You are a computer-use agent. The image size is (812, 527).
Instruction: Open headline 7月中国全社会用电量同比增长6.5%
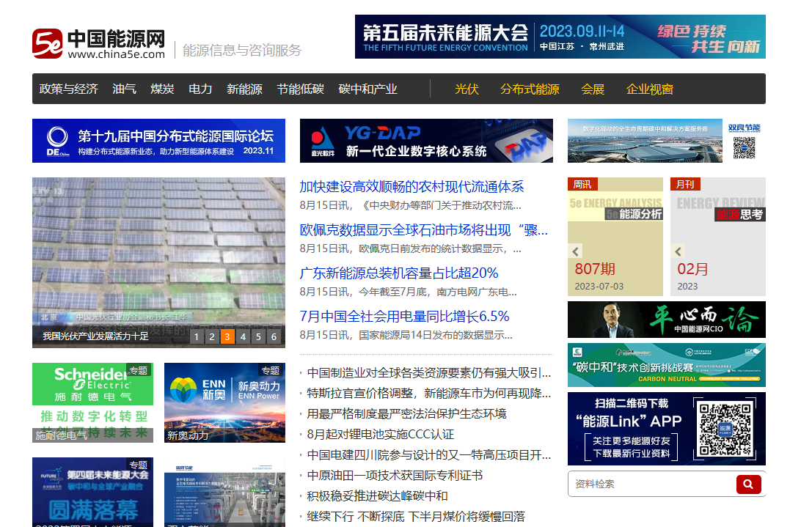[x=404, y=317]
